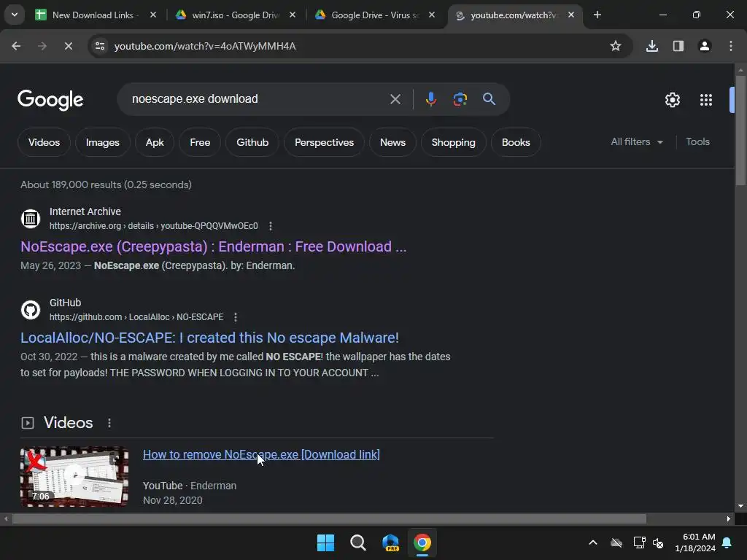Open LocalAlloc/NO-ESCAPE GitHub result

tap(209, 338)
